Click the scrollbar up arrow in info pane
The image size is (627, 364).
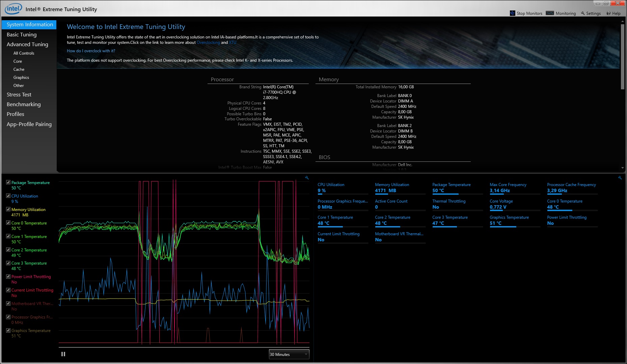pos(623,22)
